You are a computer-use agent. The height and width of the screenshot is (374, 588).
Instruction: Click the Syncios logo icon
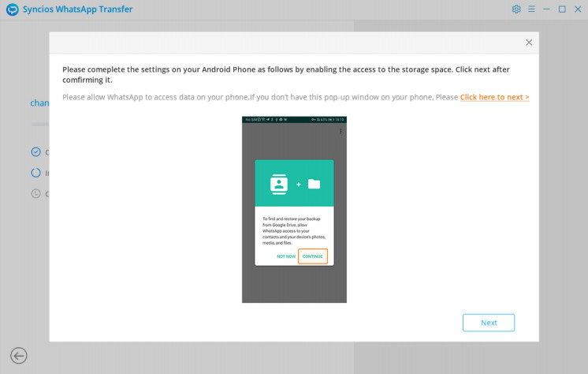[x=13, y=9]
